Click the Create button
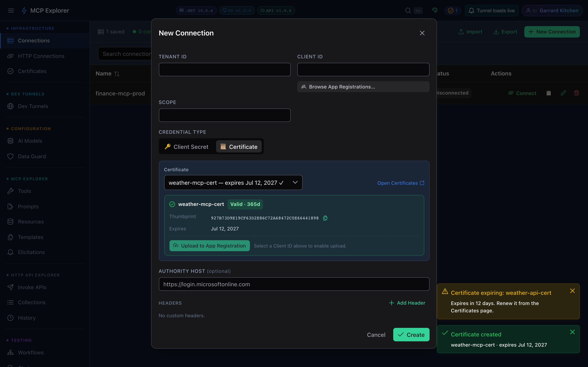The height and width of the screenshot is (367, 588). [411, 335]
